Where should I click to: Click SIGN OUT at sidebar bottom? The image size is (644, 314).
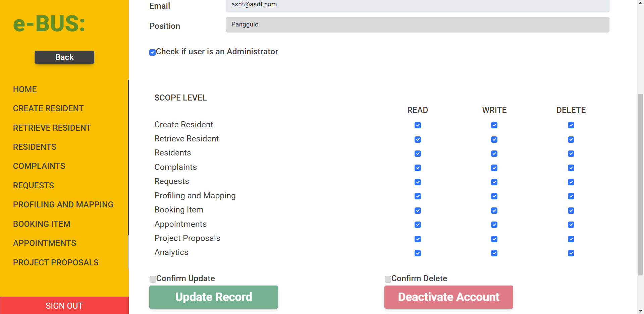[64, 306]
